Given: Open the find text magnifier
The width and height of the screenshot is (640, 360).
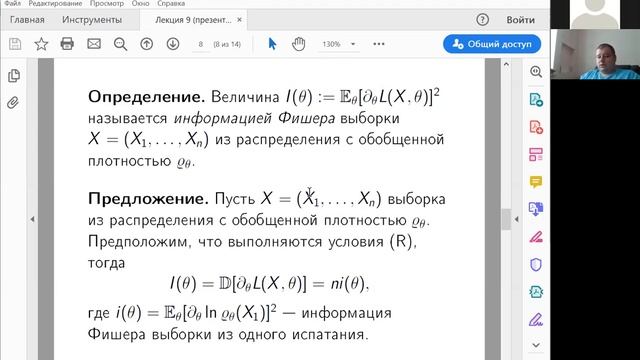Looking at the screenshot, I should click(x=120, y=44).
